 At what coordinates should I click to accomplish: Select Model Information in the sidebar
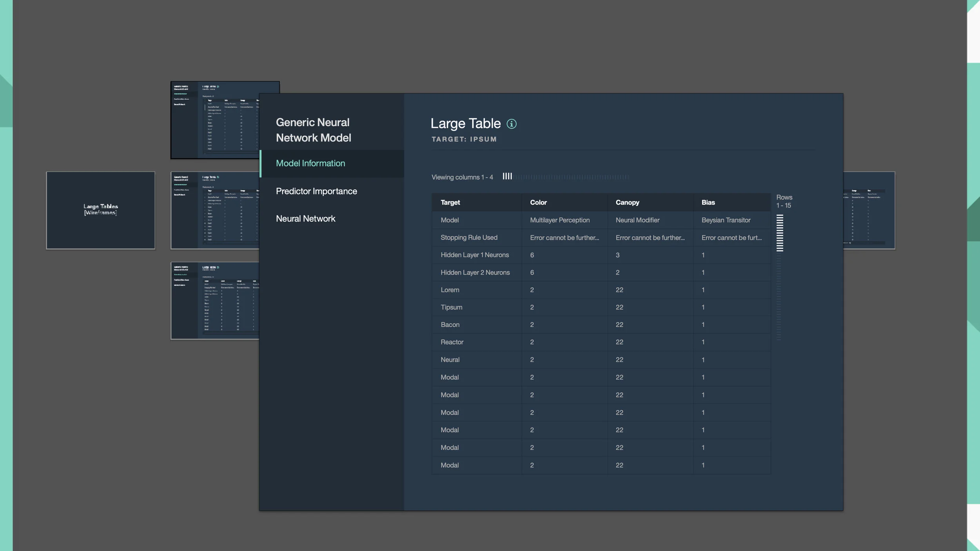coord(310,163)
